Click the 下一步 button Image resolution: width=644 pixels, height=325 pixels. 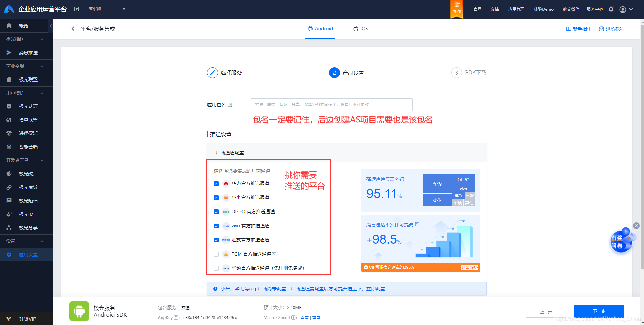[x=599, y=311]
